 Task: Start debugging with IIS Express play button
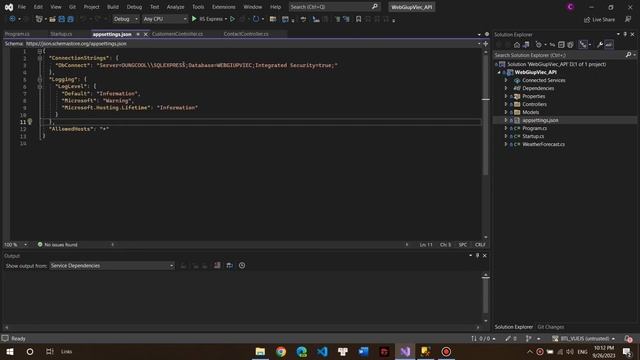pos(194,19)
